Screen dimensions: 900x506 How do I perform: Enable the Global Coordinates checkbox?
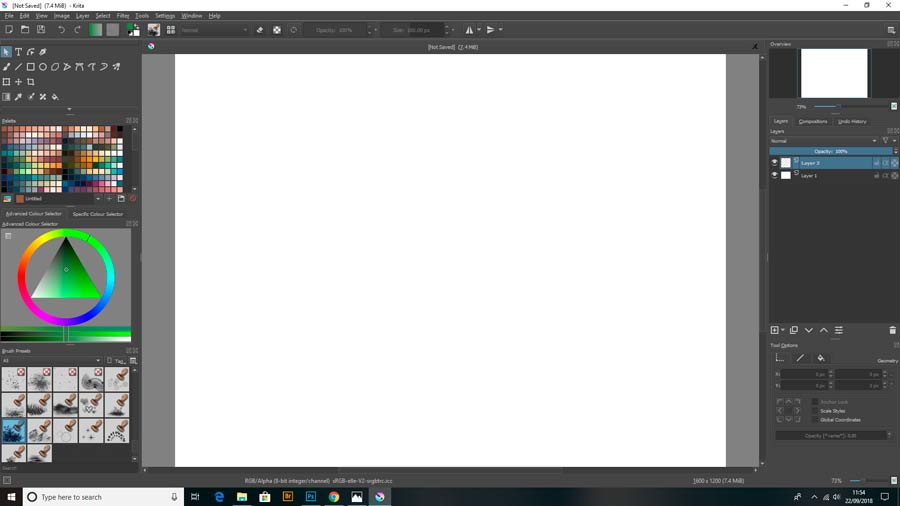coord(815,420)
